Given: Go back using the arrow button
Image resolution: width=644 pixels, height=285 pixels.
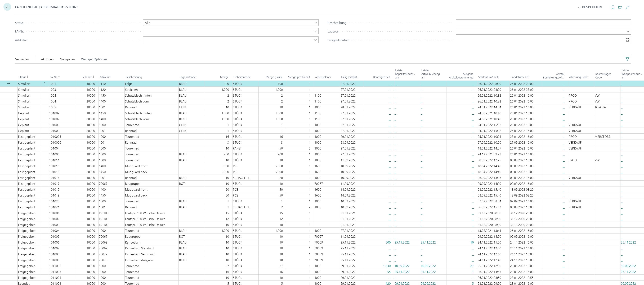Looking at the screenshot, I should pos(7,7).
